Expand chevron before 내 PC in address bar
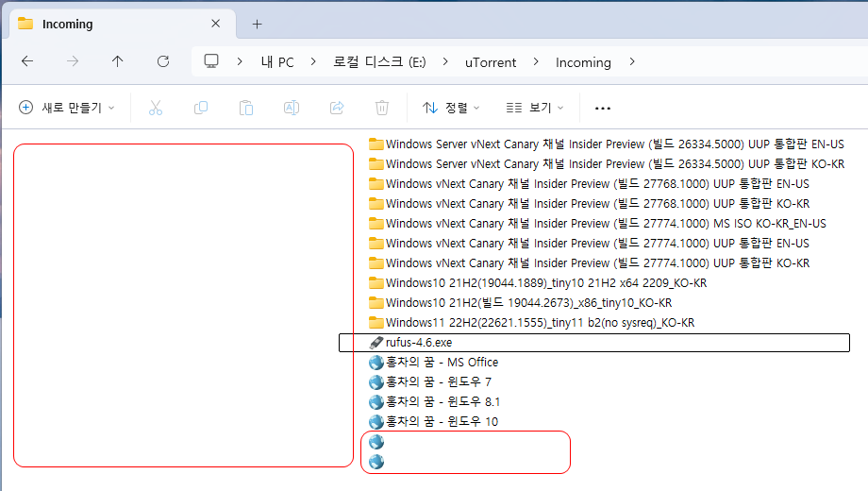Screen dimensions: 868x491 [239, 61]
